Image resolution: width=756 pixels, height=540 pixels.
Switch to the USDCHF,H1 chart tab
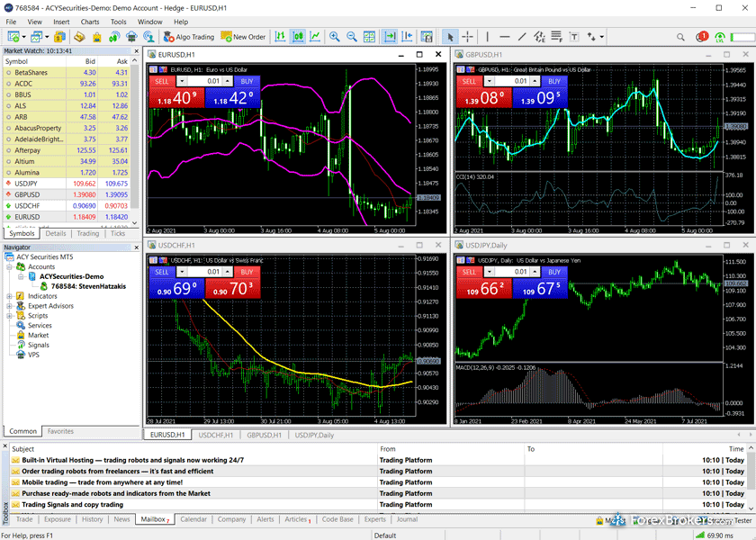click(x=215, y=435)
